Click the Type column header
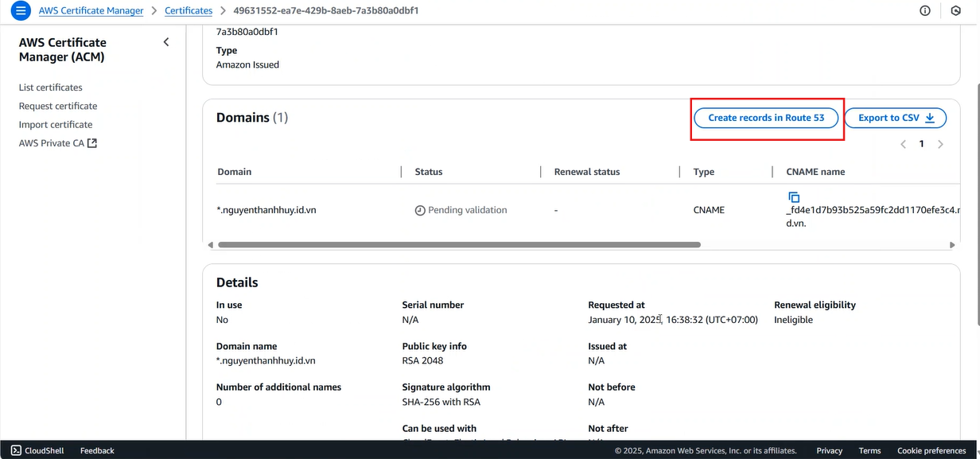This screenshot has width=980, height=459. tap(704, 172)
